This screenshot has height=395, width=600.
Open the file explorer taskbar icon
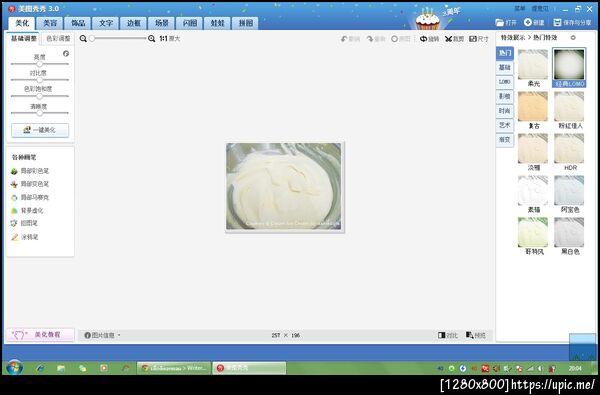coord(61,368)
